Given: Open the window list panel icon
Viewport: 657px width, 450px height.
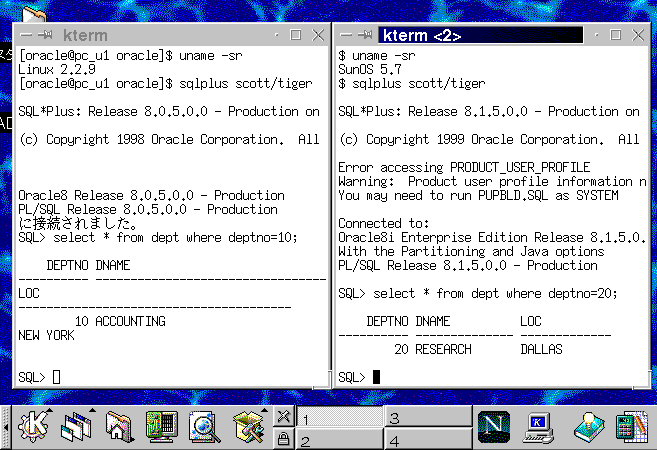Looking at the screenshot, I should [77, 427].
